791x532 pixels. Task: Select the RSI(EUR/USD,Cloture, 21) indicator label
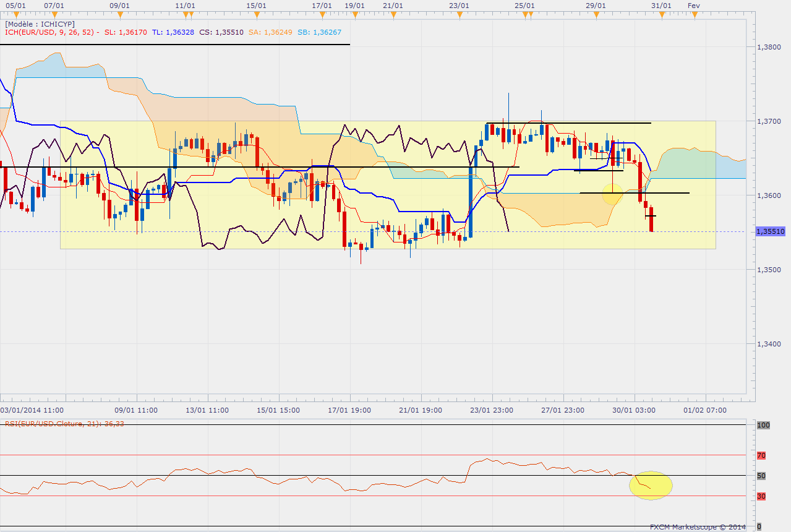64,424
